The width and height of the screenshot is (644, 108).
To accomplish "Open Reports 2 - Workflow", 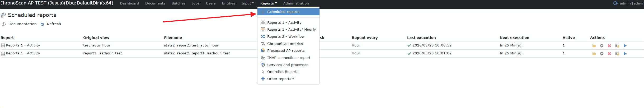I will (285, 36).
